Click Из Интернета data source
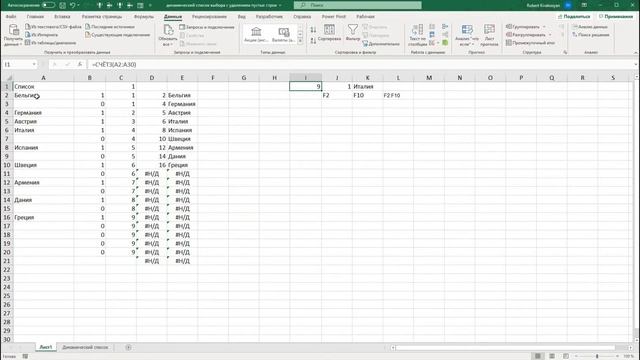This screenshot has height=360, width=640. 42,35
